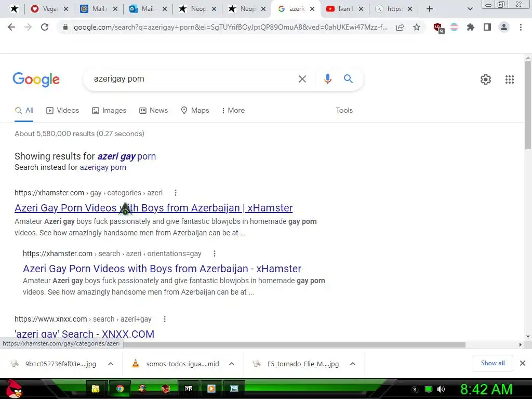This screenshot has width=532, height=399.
Task: Open Chrome's three-dot main menu
Action: pos(521,27)
